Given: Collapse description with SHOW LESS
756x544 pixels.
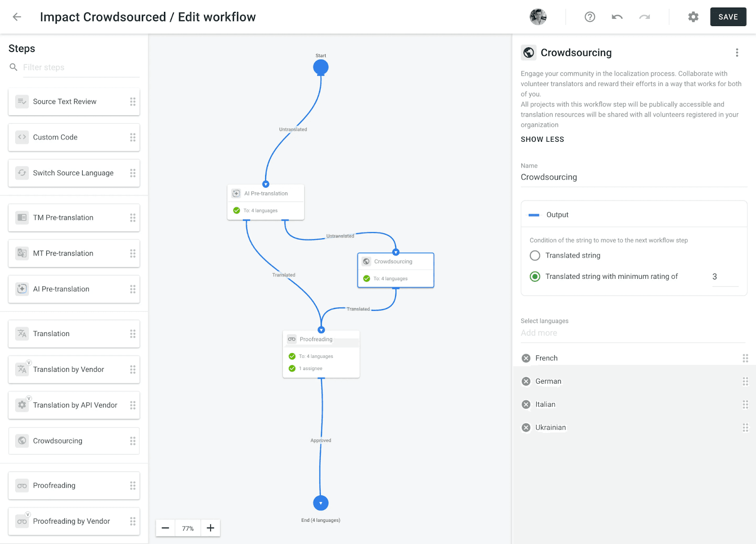Looking at the screenshot, I should [x=542, y=139].
